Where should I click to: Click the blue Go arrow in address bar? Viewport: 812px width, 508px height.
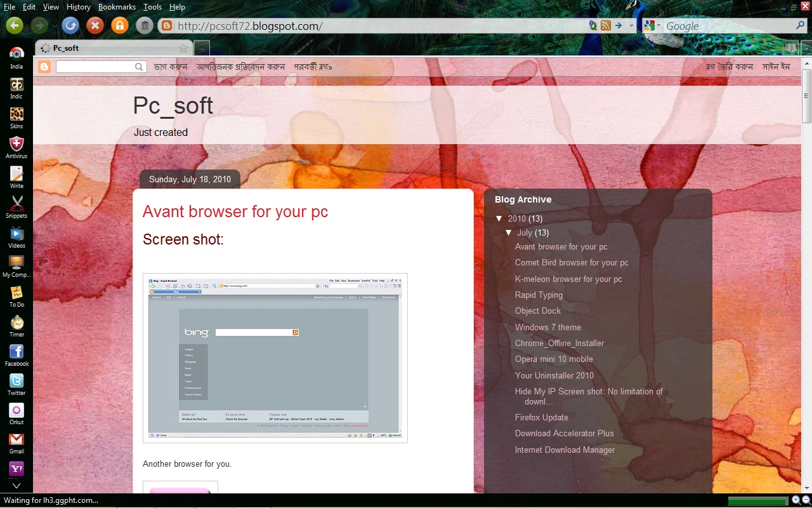pos(619,26)
